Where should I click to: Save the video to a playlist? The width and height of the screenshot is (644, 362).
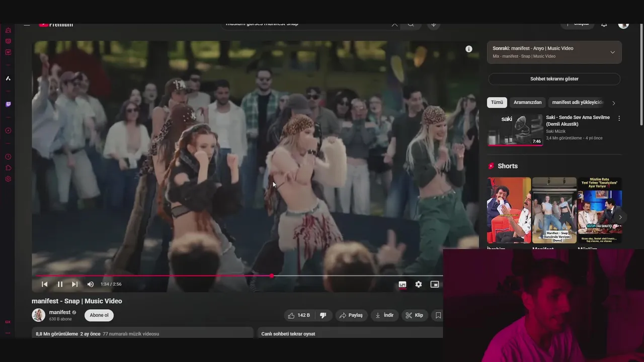click(438, 315)
